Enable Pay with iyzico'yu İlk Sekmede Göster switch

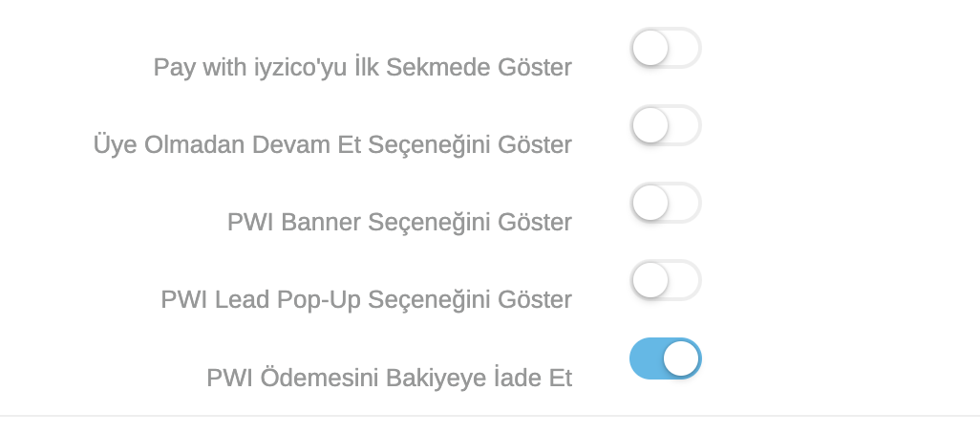pos(666,48)
